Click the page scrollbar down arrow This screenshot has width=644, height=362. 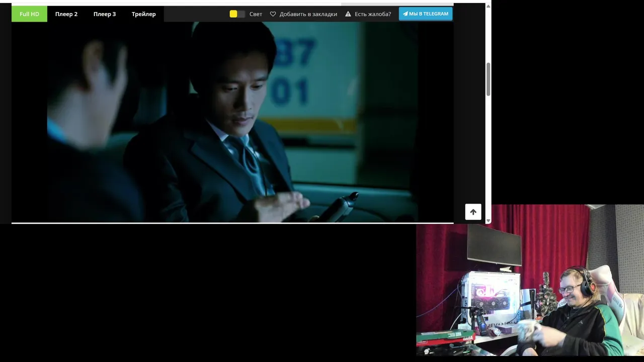[x=488, y=220]
